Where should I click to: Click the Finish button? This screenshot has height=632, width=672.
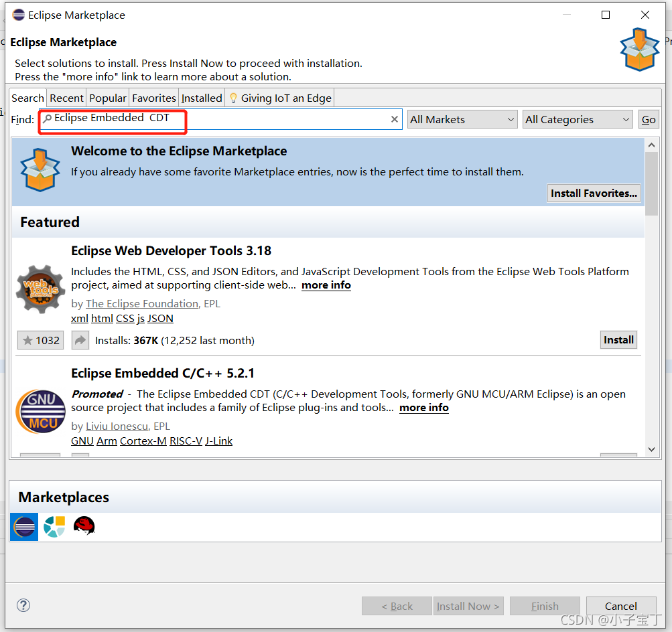(545, 606)
